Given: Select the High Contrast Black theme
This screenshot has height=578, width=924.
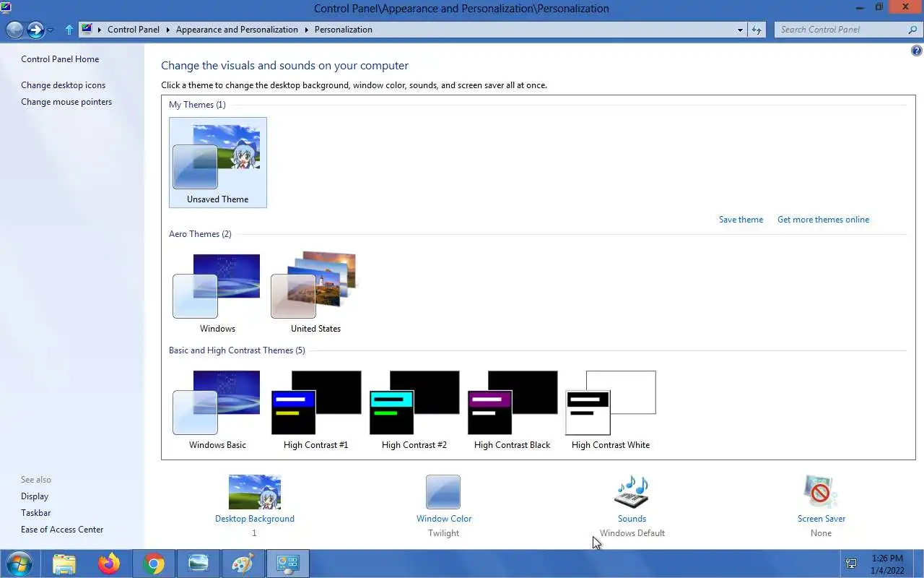Looking at the screenshot, I should (x=512, y=409).
